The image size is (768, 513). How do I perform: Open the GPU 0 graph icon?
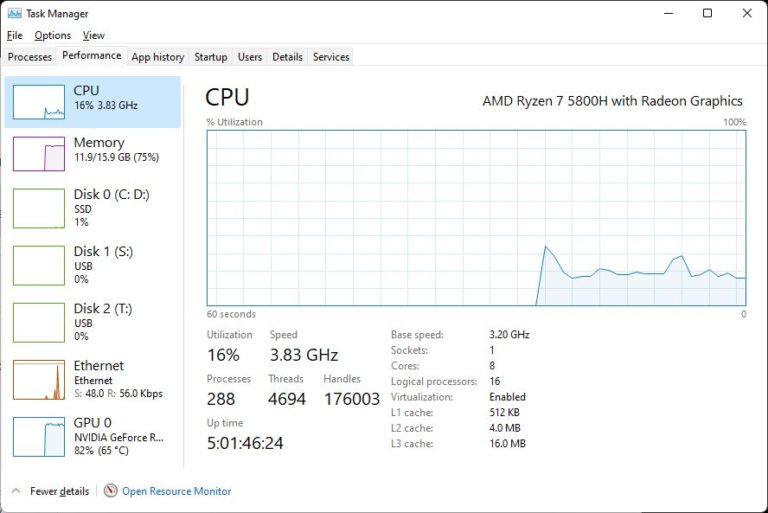(39, 436)
